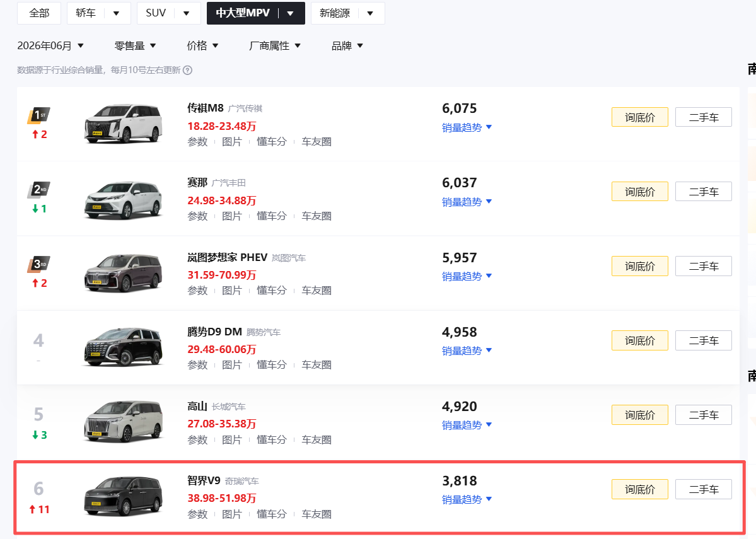This screenshot has width=756, height=539.
Task: Click the 3rd place rank badge icon
Action: 38,264
